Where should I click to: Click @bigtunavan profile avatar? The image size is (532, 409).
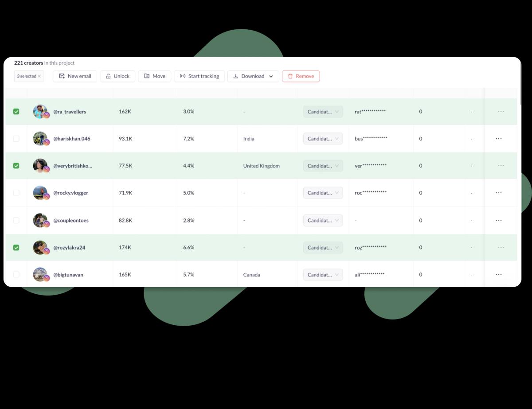coord(40,274)
